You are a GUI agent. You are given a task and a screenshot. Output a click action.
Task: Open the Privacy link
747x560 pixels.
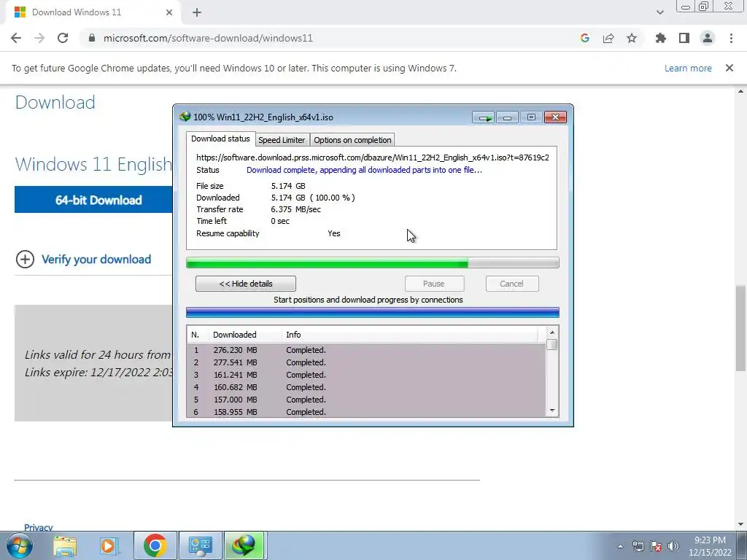[x=38, y=527]
